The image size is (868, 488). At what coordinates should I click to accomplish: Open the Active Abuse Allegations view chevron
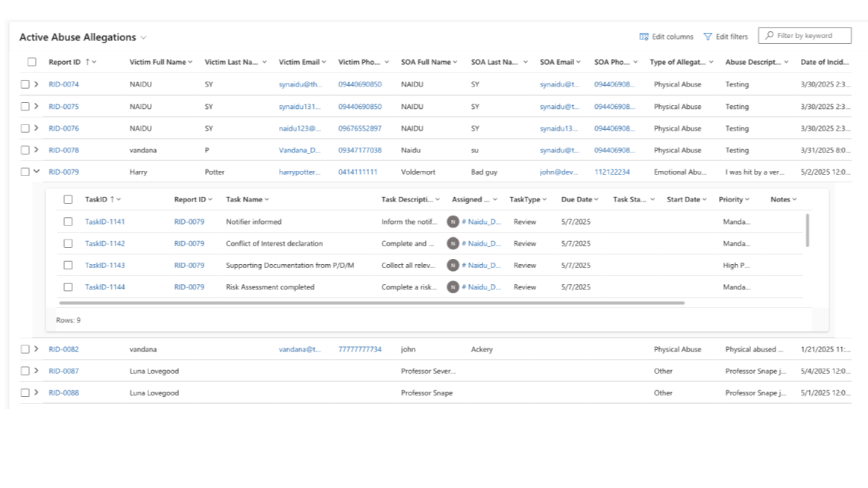coord(143,37)
